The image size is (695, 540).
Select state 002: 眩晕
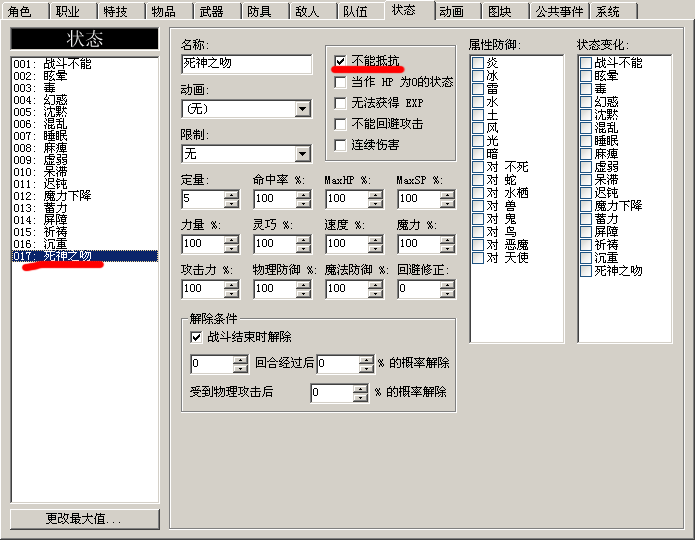click(x=85, y=76)
